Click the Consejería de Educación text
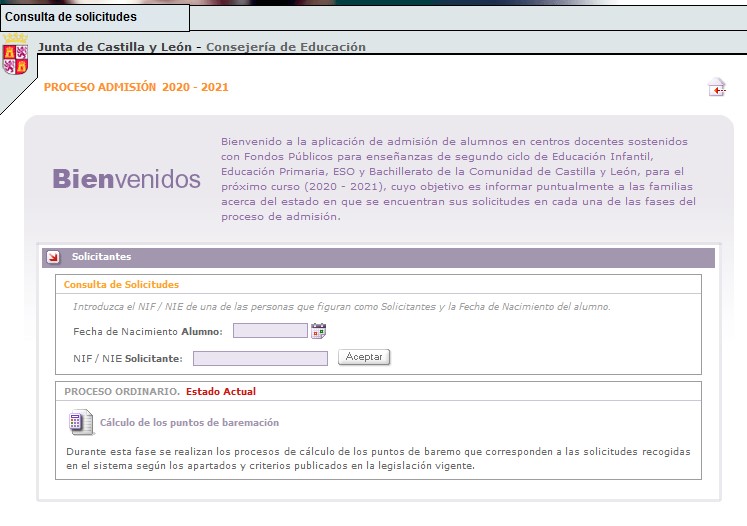The image size is (747, 526). click(x=286, y=47)
